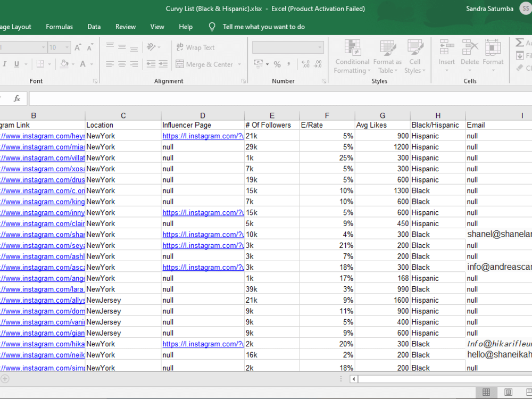Apply percent style
532x399 pixels.
pyautogui.click(x=277, y=64)
